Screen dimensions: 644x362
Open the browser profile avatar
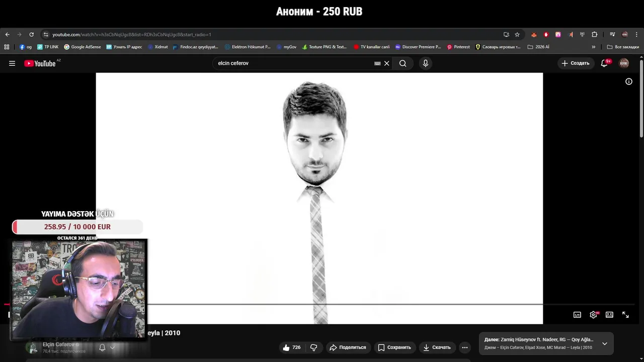625,35
